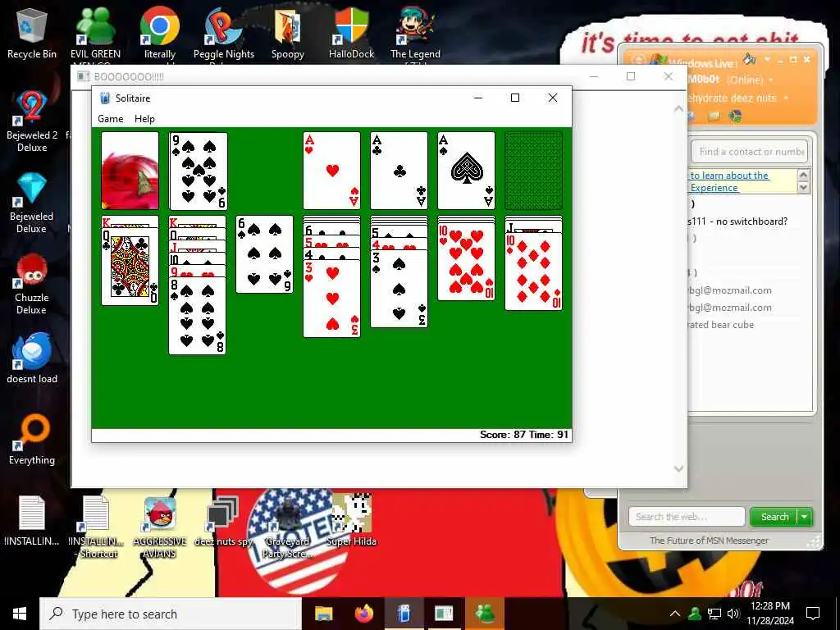The width and height of the screenshot is (840, 630).
Task: Launch Peggle Nights from the desktop
Action: (x=224, y=33)
